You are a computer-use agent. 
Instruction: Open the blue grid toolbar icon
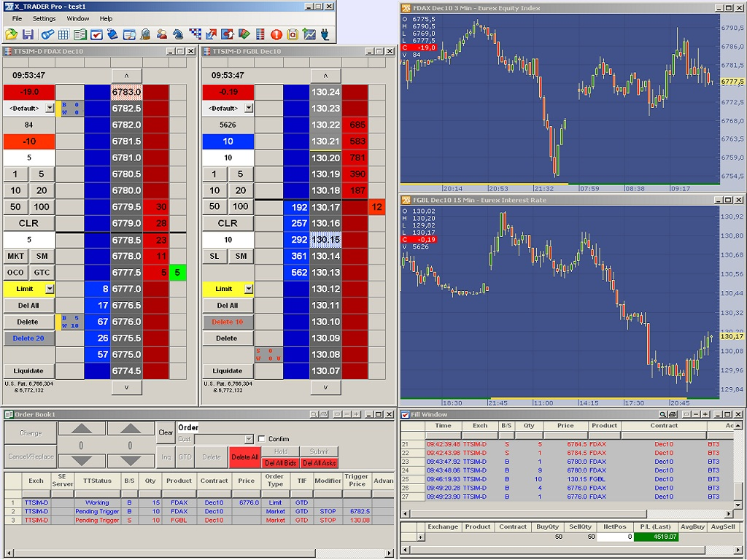click(63, 34)
